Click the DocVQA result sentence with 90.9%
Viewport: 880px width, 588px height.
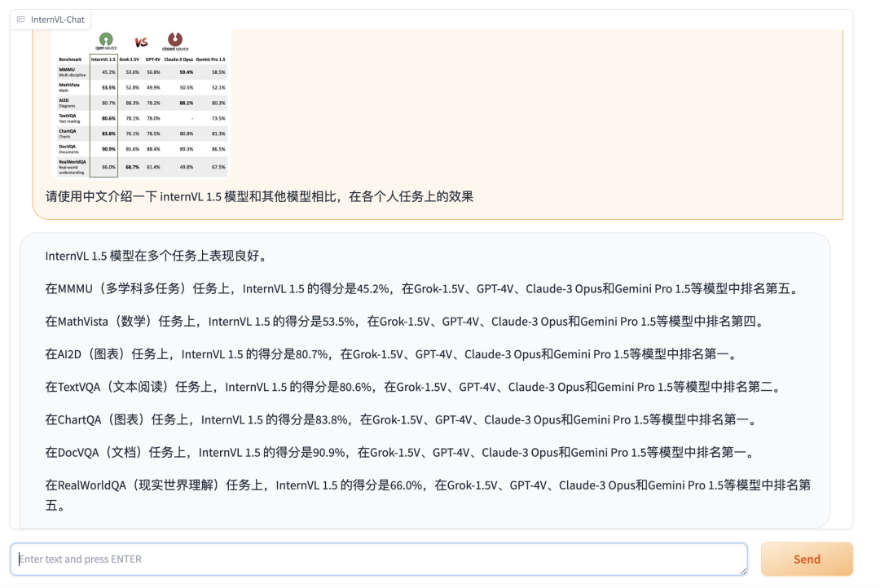click(401, 452)
